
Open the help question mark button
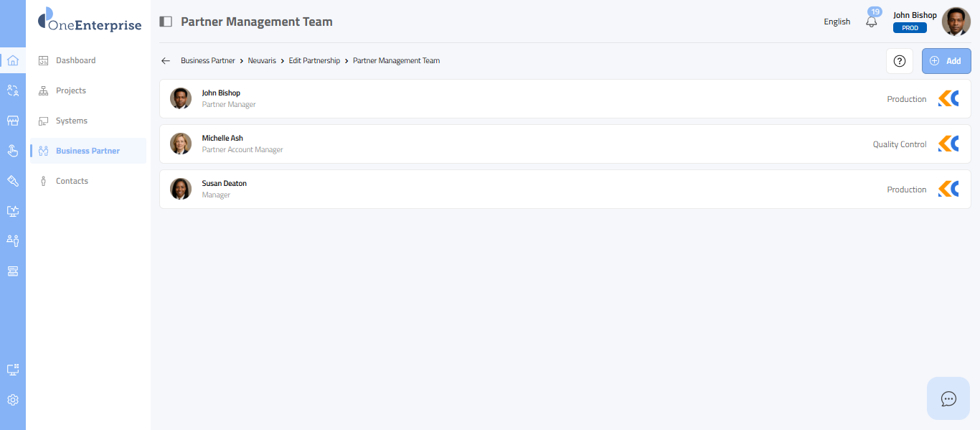click(900, 61)
